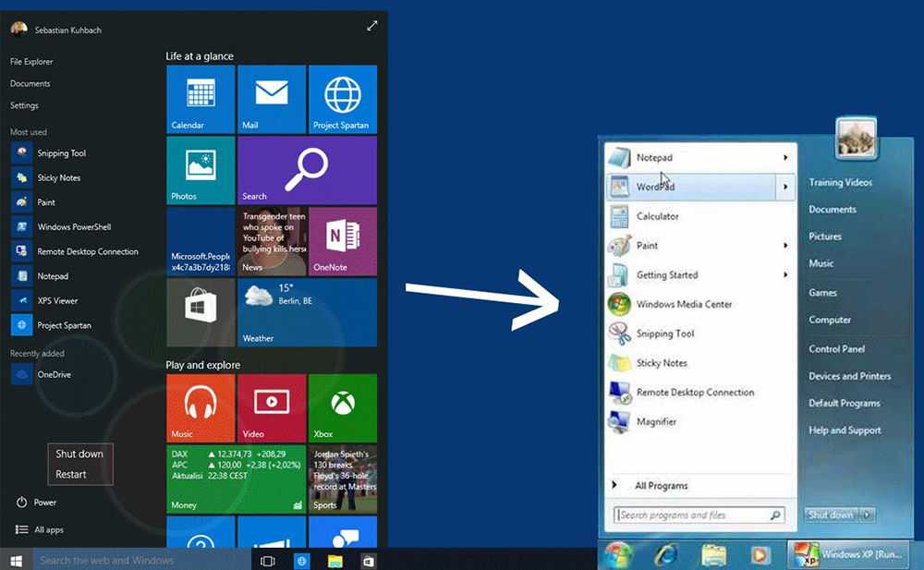
Task: Open Control Panel link
Action: click(x=836, y=349)
